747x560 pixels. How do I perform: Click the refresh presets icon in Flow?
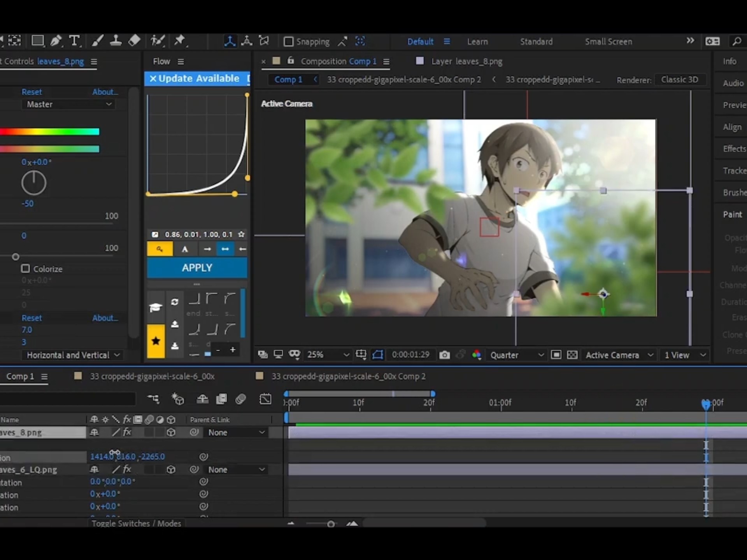[175, 302]
